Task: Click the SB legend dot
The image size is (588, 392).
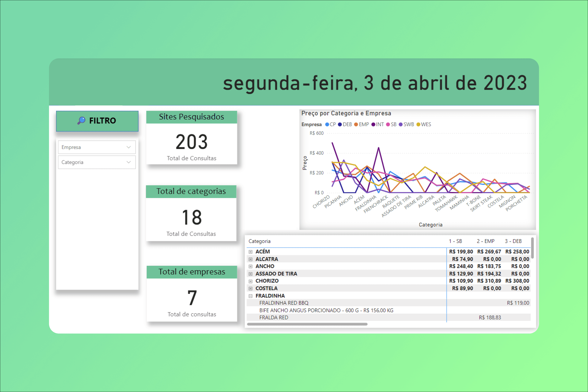Action: pyautogui.click(x=388, y=124)
